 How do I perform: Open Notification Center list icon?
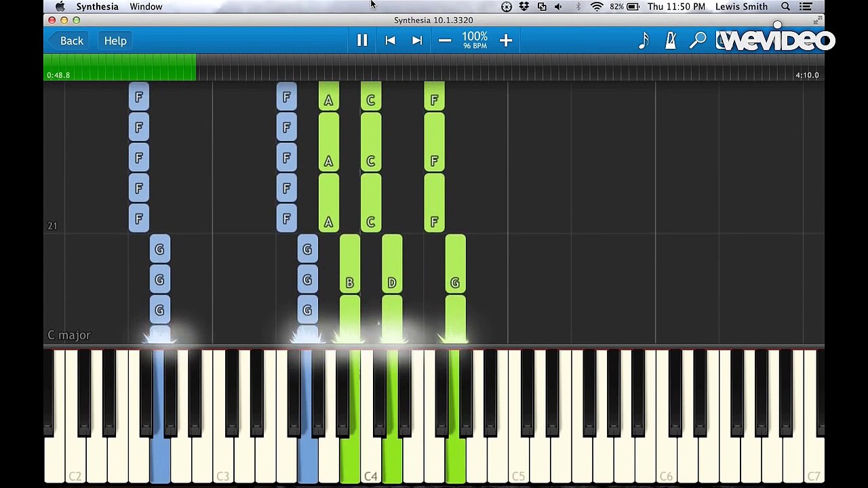tap(806, 7)
